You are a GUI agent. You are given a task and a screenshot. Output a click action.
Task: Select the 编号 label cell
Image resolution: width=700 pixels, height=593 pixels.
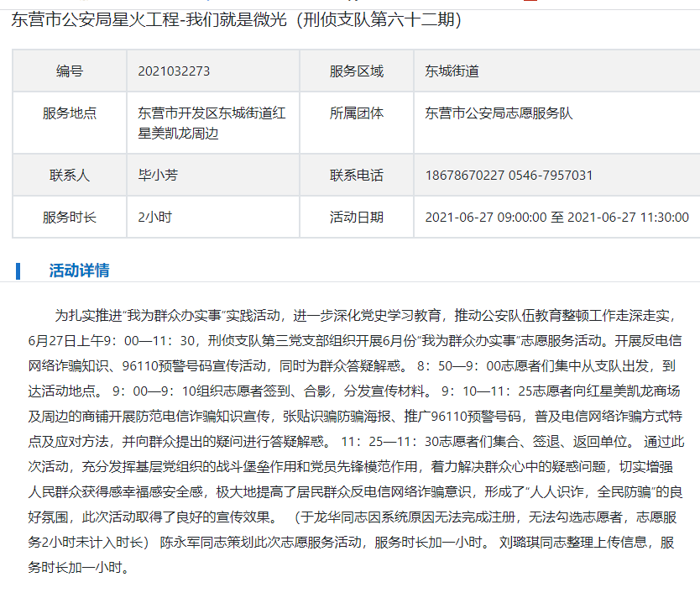tap(70, 71)
